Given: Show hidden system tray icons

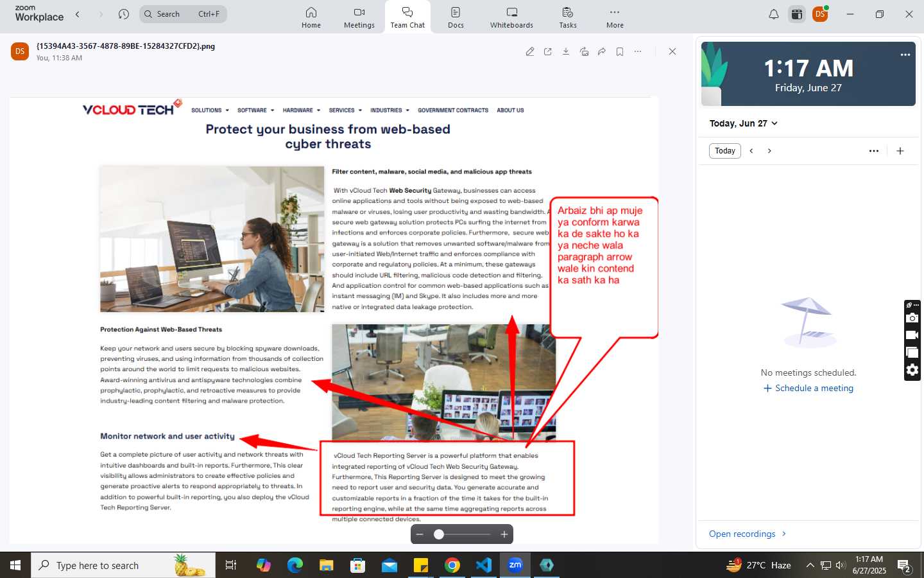Looking at the screenshot, I should coord(810,565).
